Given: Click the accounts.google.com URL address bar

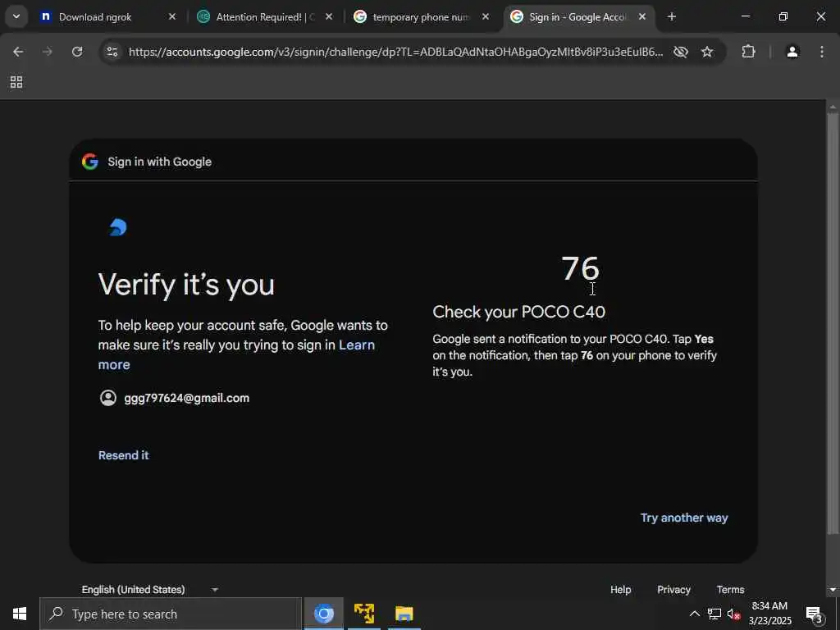Looking at the screenshot, I should (395, 52).
